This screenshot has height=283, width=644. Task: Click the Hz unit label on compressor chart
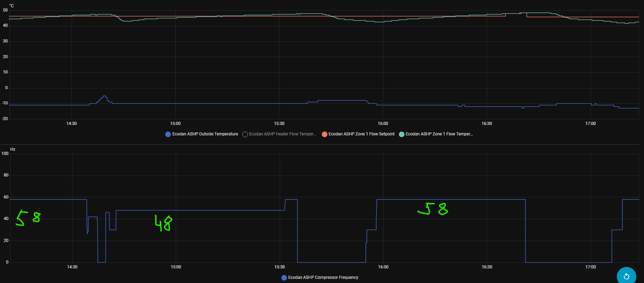[x=13, y=149]
